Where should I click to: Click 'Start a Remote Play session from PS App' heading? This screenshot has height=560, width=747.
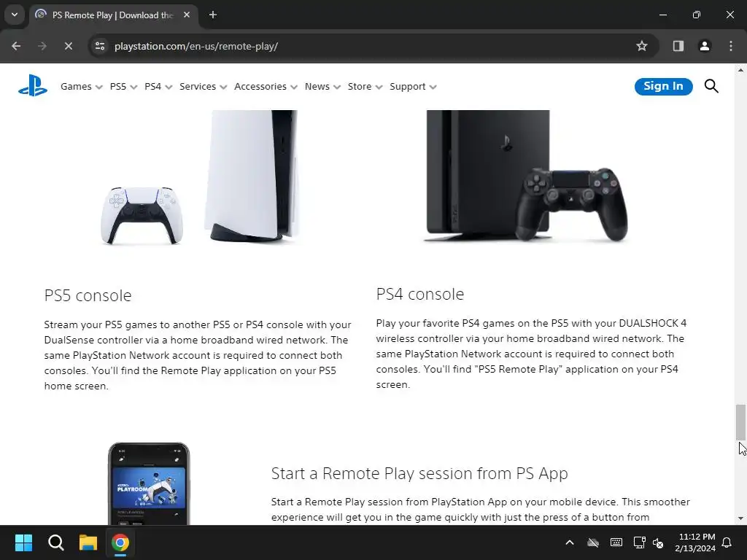[419, 473]
